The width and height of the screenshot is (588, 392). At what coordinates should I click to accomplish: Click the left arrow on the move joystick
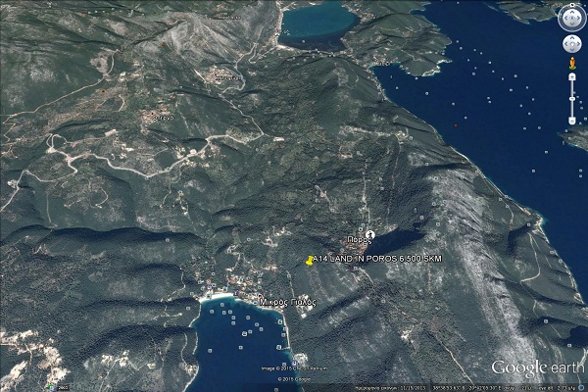pos(563,44)
